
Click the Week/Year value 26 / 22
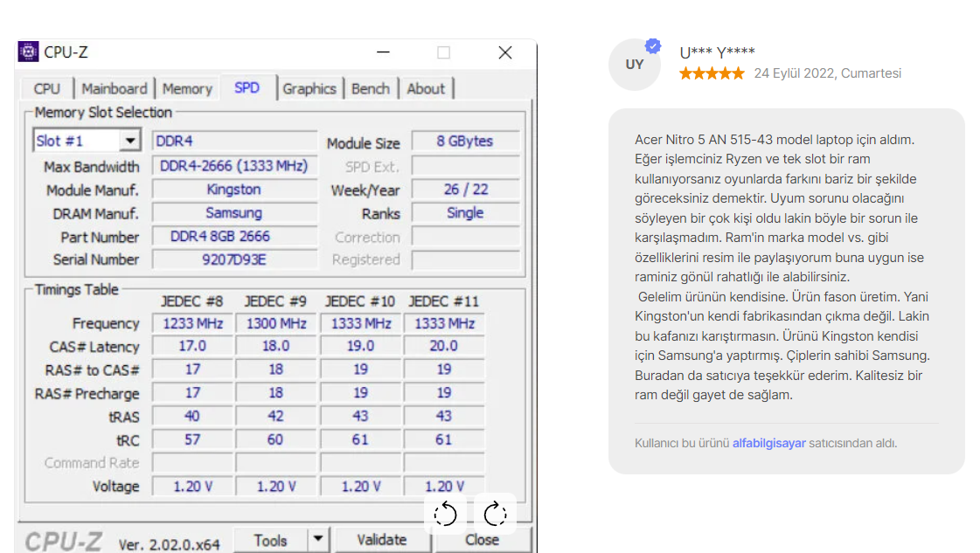click(x=465, y=190)
